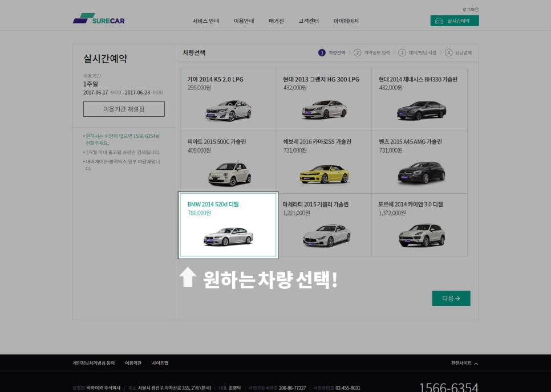Select the 피아트 2015 500C car image

pyautogui.click(x=229, y=174)
